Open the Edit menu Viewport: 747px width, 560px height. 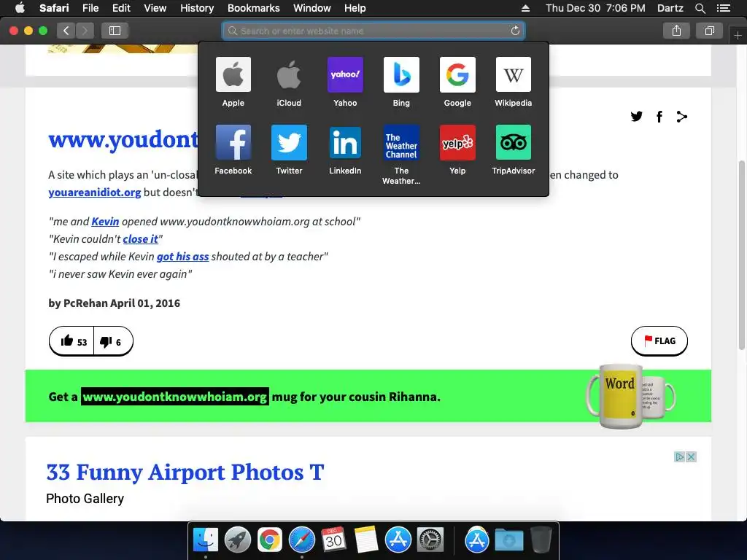(x=121, y=8)
